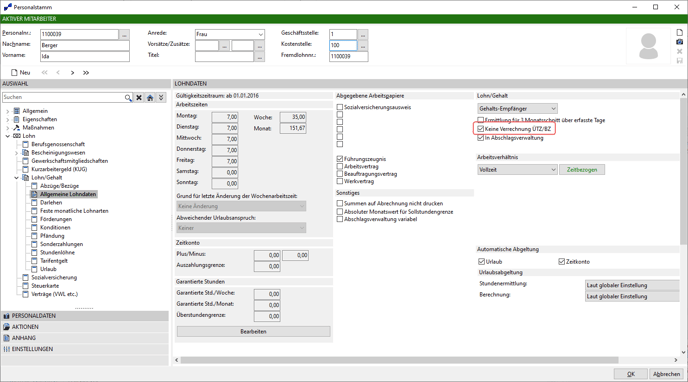Open the PERSONALDATEN section
Image resolution: width=688 pixels, height=382 pixels.
pyautogui.click(x=85, y=316)
